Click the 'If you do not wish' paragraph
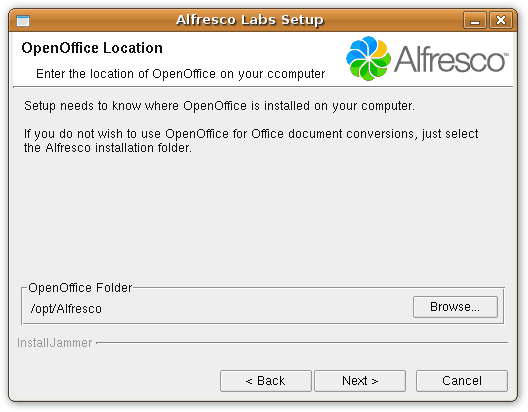 [251, 141]
